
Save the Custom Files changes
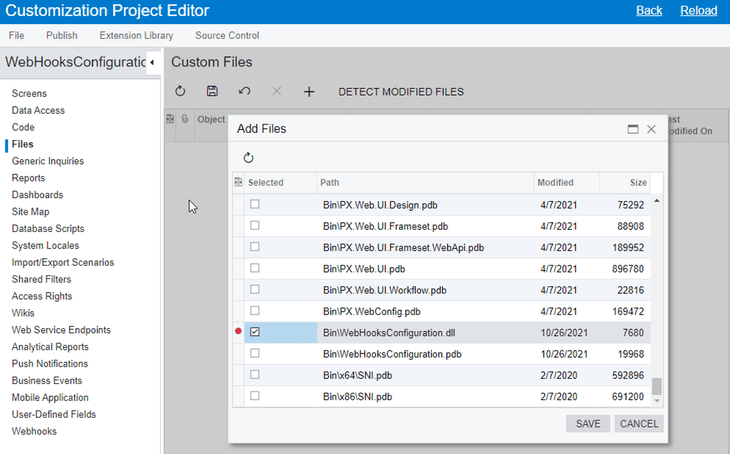tap(212, 91)
